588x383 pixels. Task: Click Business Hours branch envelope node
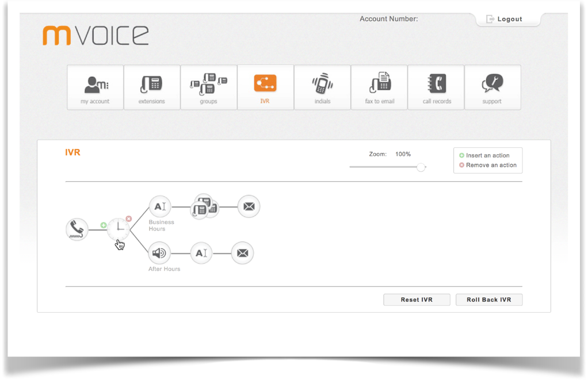(x=249, y=206)
